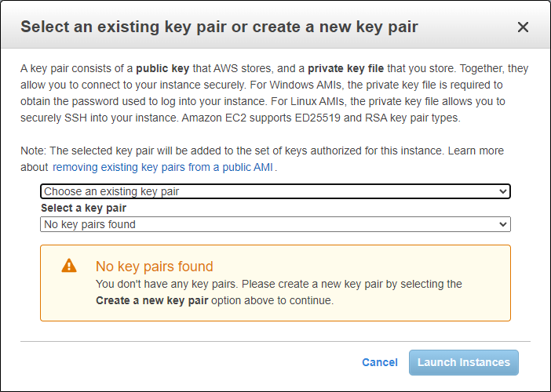Click the "You don't have any key pairs" message
The image size is (551, 392).
(x=166, y=284)
